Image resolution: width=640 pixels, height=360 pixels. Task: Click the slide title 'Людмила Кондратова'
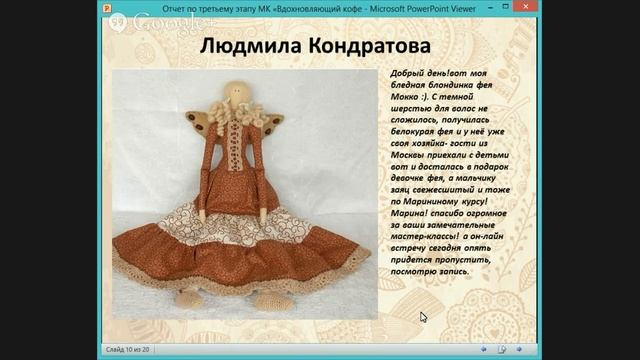(x=315, y=45)
